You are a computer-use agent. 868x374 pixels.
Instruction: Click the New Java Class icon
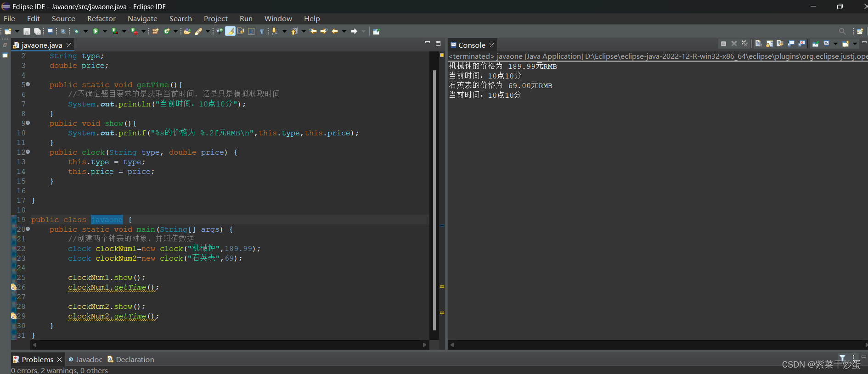point(167,31)
